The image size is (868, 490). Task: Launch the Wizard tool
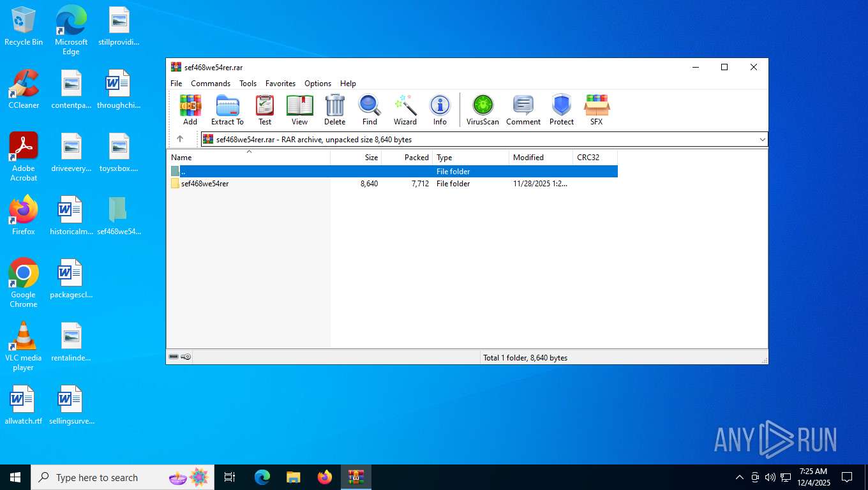pyautogui.click(x=405, y=110)
